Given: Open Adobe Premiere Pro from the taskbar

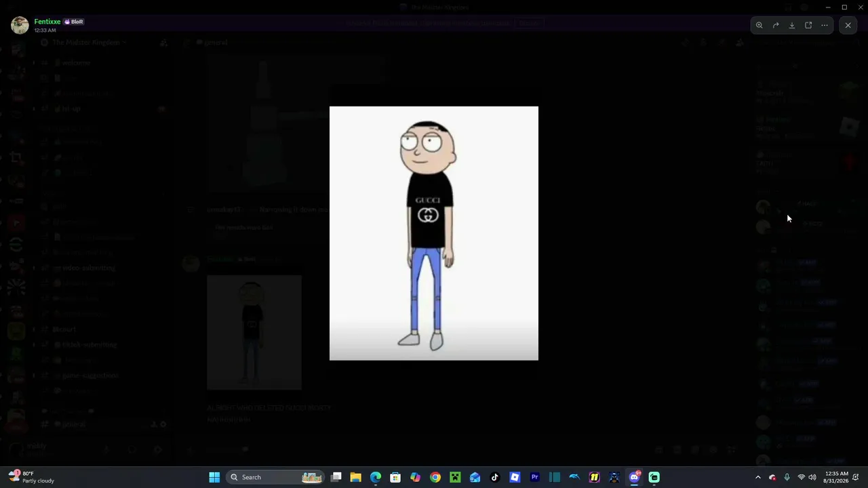Looking at the screenshot, I should tap(534, 477).
